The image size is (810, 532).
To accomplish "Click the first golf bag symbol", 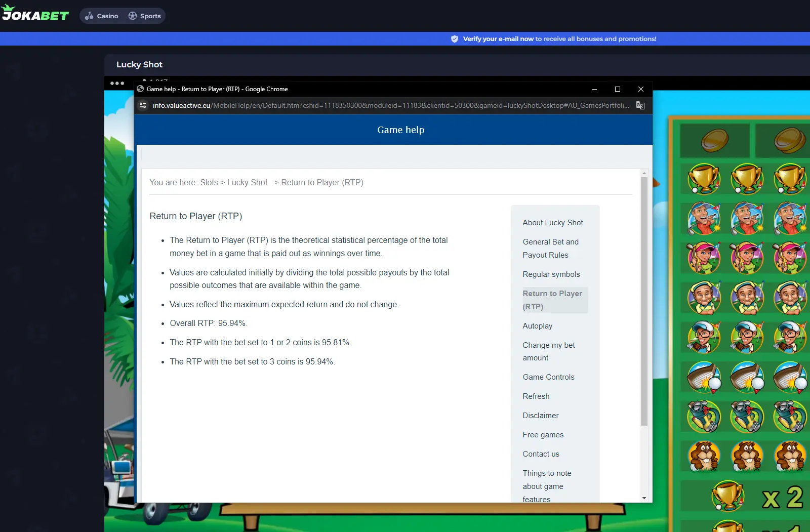I will click(704, 417).
